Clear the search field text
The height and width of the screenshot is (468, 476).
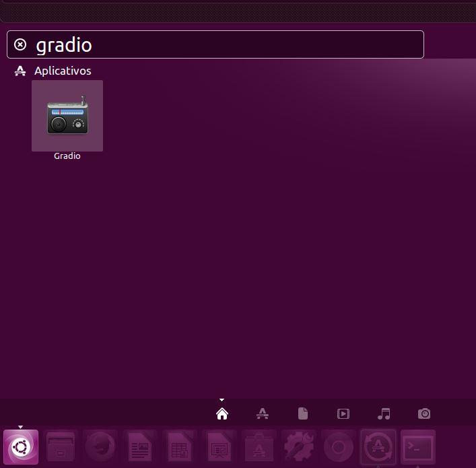(20, 44)
